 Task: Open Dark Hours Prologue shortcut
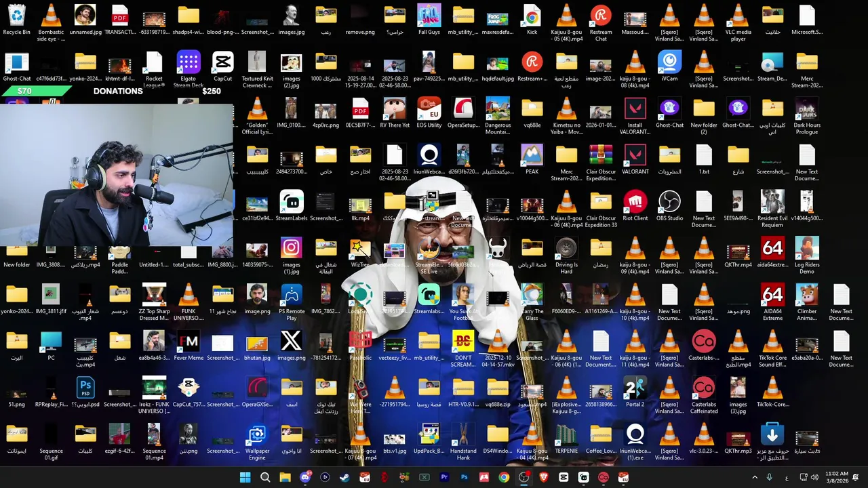pyautogui.click(x=806, y=117)
